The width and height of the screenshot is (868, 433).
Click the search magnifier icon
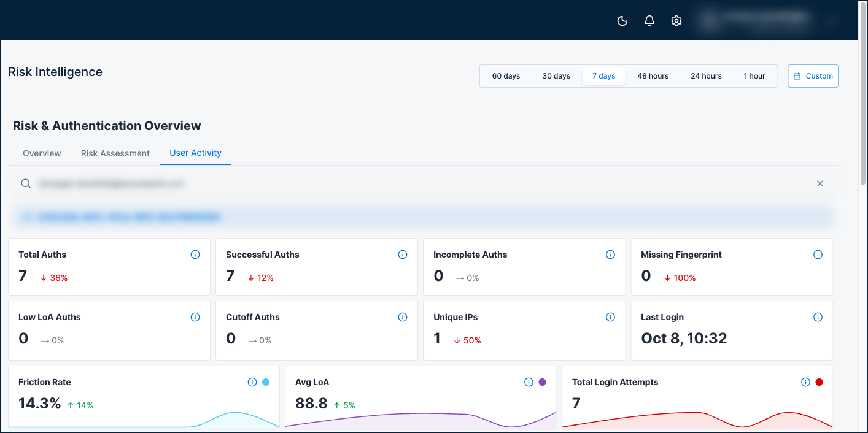coord(26,183)
